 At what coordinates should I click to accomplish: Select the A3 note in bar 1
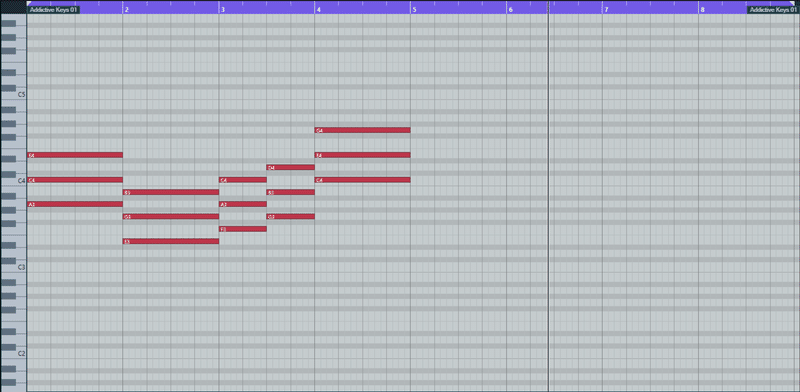coord(75,204)
